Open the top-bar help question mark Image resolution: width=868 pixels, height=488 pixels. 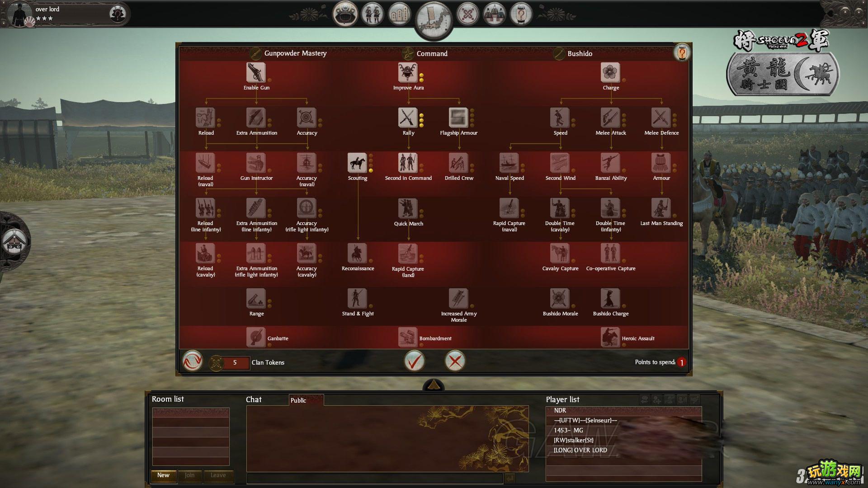(x=521, y=14)
